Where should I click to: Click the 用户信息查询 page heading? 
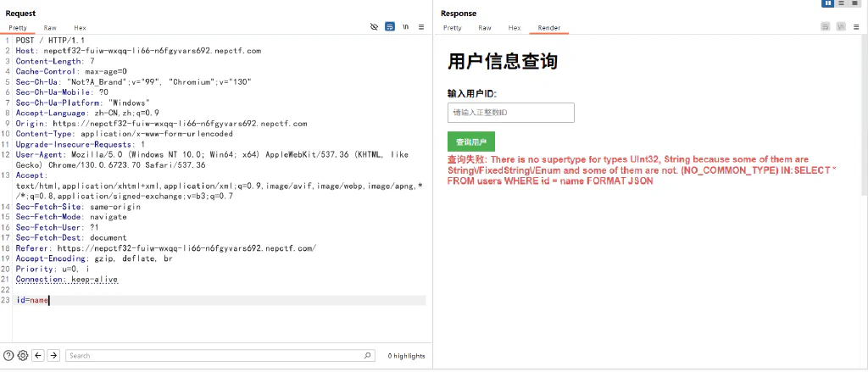coord(502,62)
